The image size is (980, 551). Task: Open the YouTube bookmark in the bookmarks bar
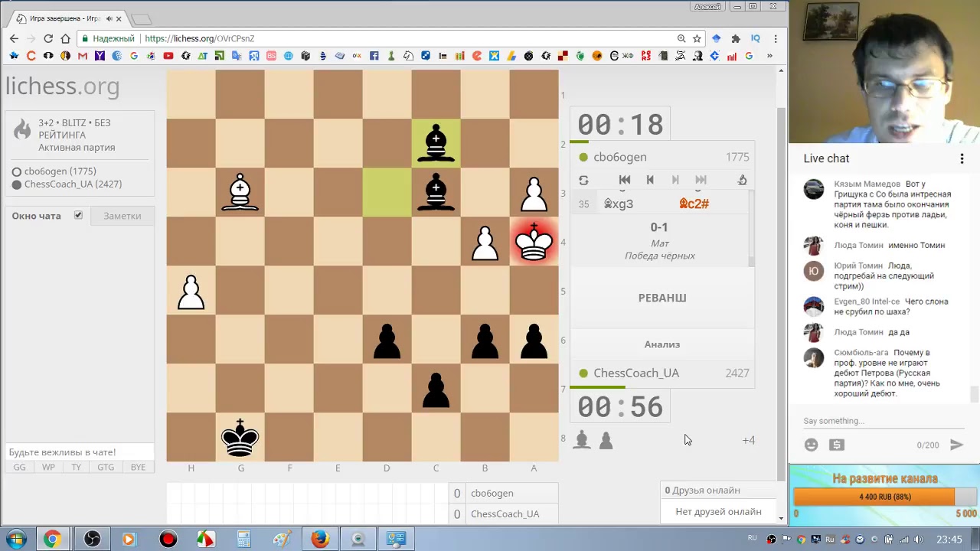168,56
